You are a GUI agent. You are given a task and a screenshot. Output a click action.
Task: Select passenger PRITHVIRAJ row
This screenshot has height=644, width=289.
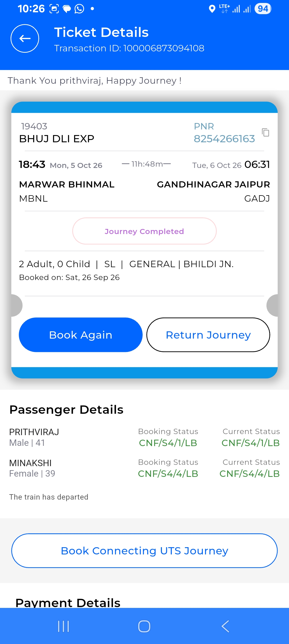pyautogui.click(x=144, y=437)
